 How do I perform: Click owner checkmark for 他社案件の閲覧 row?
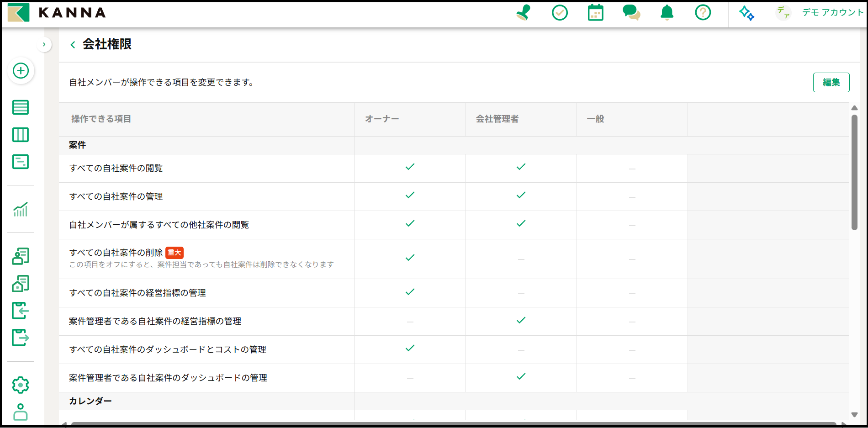pos(410,223)
